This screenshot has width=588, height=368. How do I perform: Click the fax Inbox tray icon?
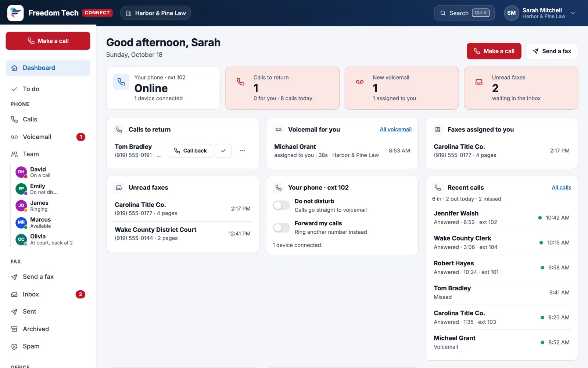point(14,294)
